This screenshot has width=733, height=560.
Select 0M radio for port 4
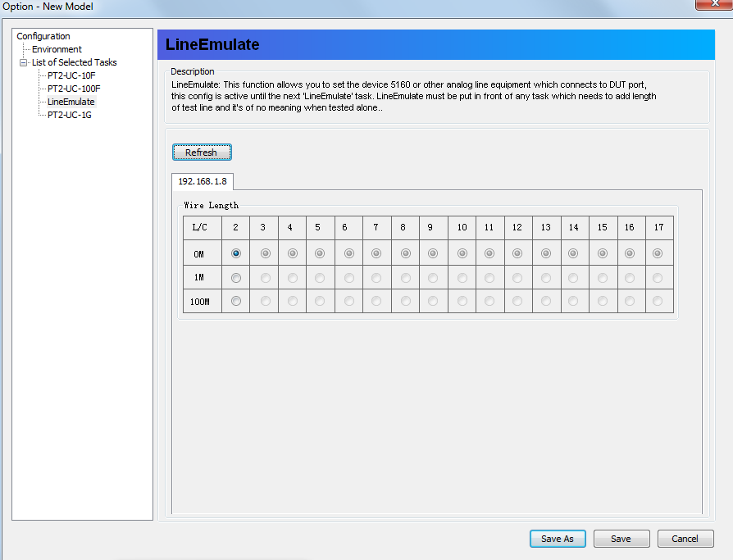(293, 253)
